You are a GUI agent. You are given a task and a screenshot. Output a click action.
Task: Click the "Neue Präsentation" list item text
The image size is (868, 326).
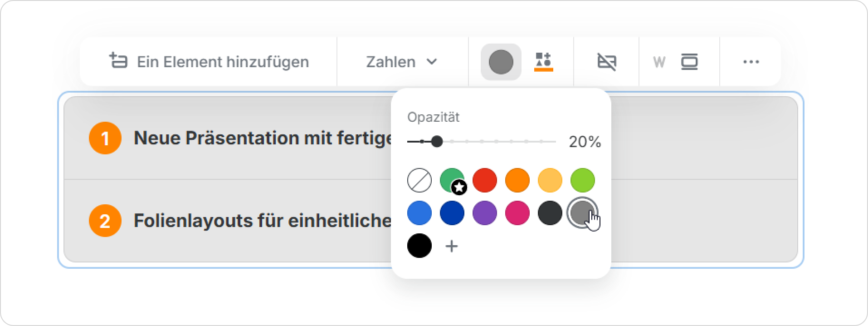(x=263, y=138)
